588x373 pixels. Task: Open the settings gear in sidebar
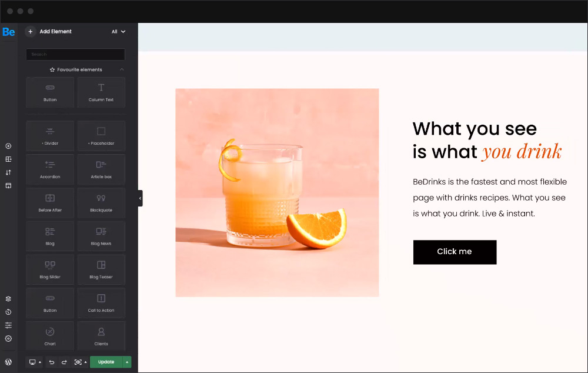(8, 338)
